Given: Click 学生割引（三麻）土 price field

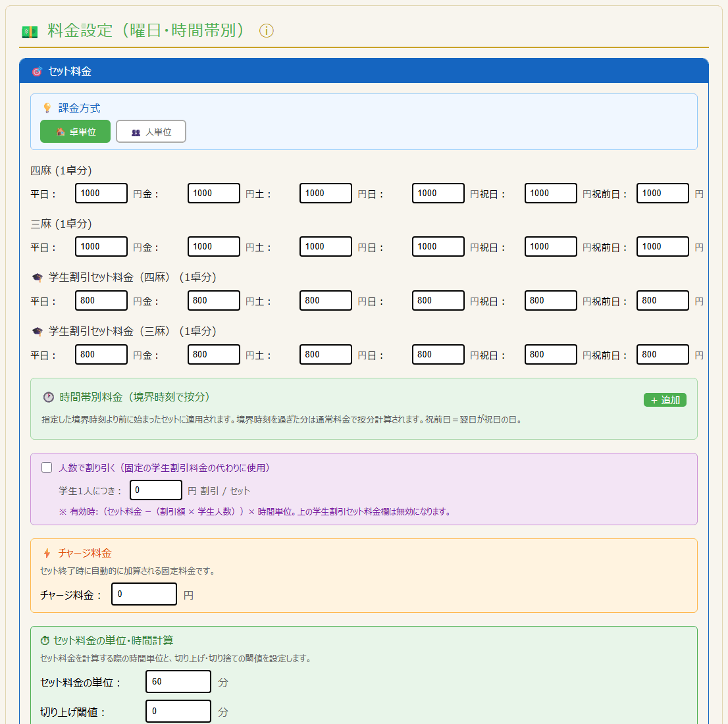Looking at the screenshot, I should point(325,354).
